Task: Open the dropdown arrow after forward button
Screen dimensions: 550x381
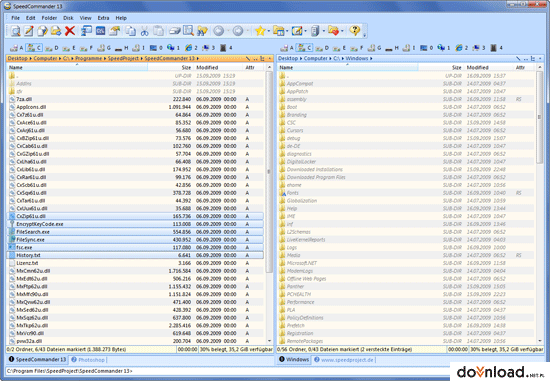Action: click(247, 31)
